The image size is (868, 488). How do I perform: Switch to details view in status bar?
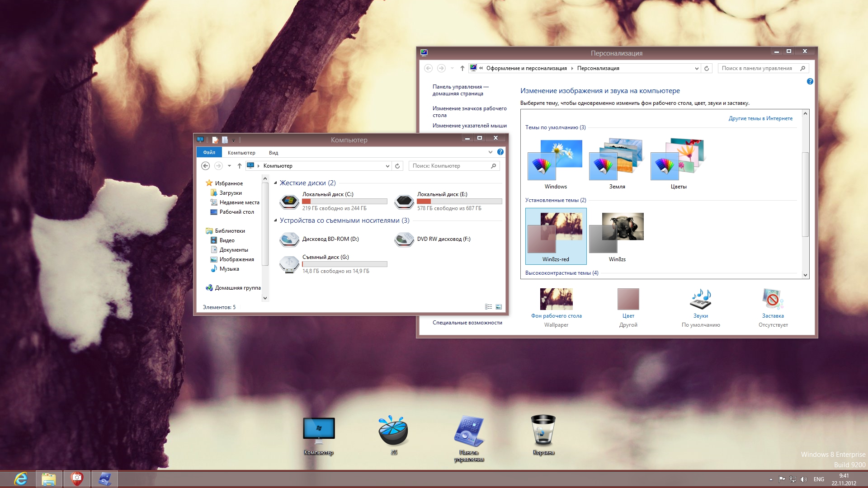tap(489, 307)
